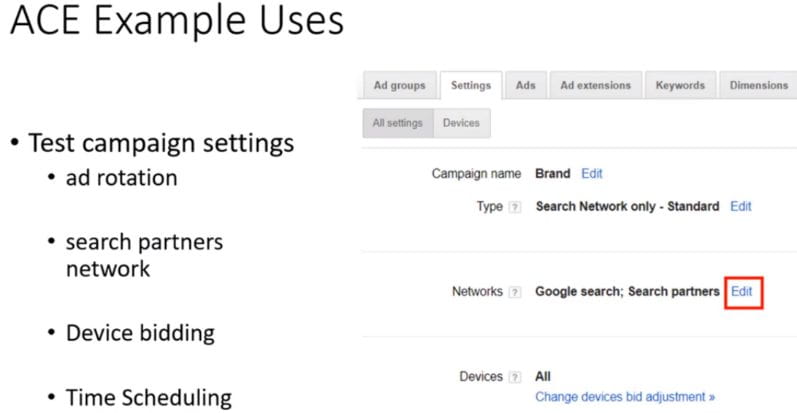The image size is (797, 413).
Task: Switch to the Devices sub-tab
Action: click(462, 123)
